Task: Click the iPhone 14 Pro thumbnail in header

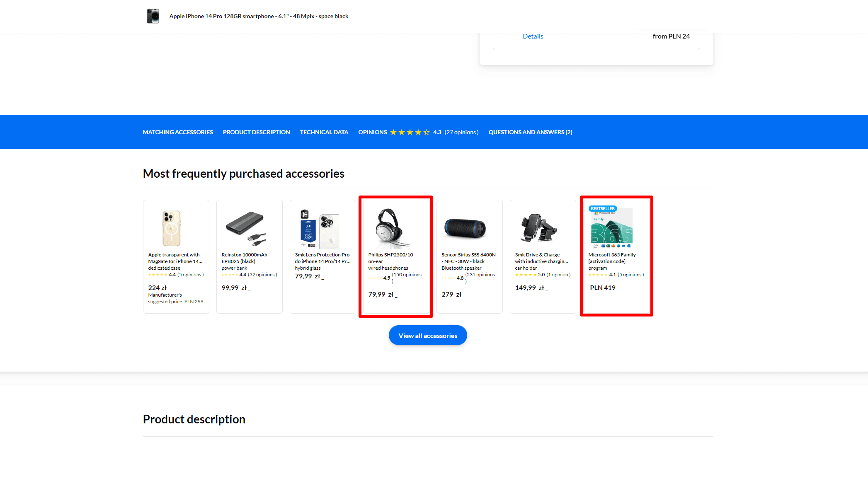Action: click(153, 16)
